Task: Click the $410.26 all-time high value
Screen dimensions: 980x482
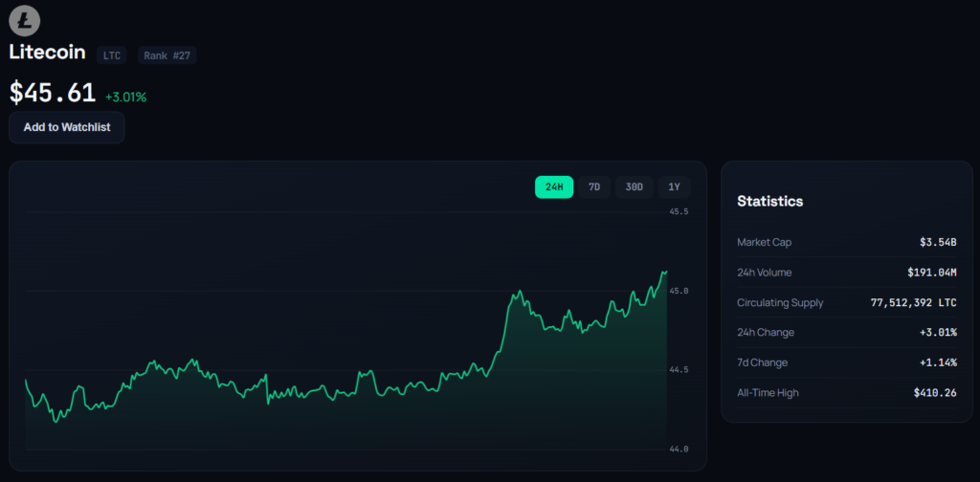Action: tap(935, 393)
